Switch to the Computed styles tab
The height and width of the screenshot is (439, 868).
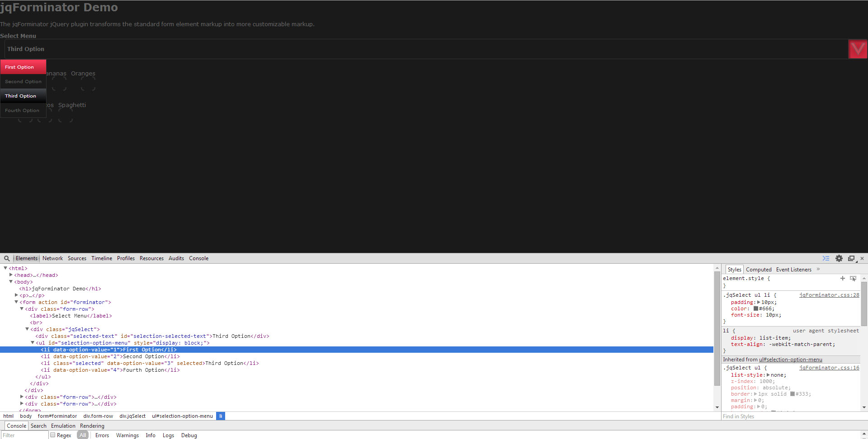[x=759, y=270]
